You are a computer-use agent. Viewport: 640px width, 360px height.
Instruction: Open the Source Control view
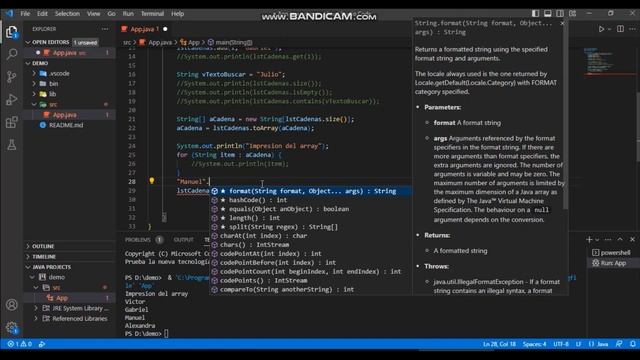pyautogui.click(x=11, y=77)
